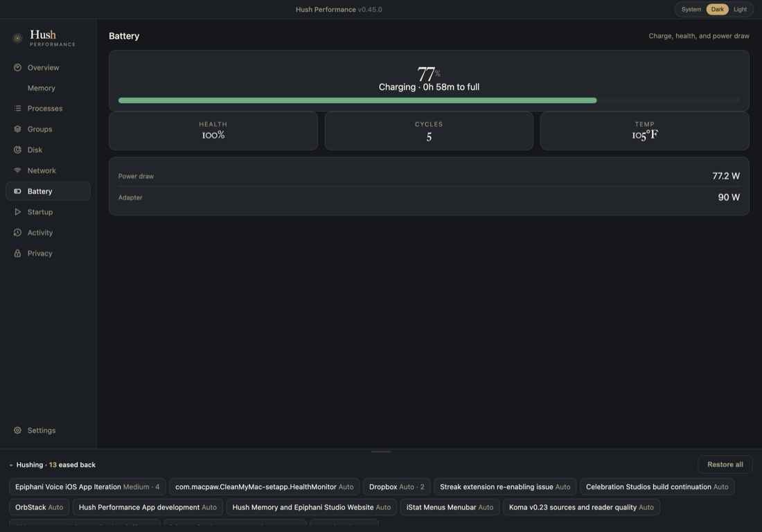Click the 77% charge reading
The image size is (762, 532).
coord(429,74)
